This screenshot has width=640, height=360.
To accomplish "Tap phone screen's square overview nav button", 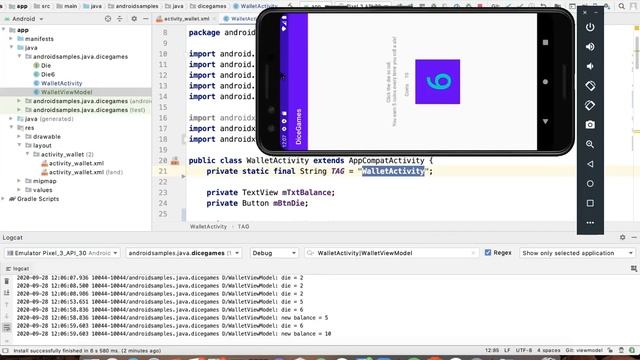I will pos(545,42).
